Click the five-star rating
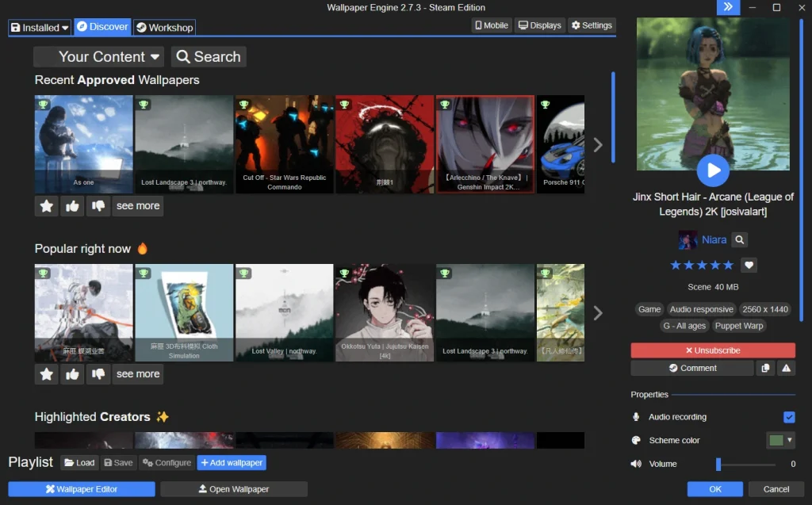Screen dimensions: 812x505 pos(702,266)
